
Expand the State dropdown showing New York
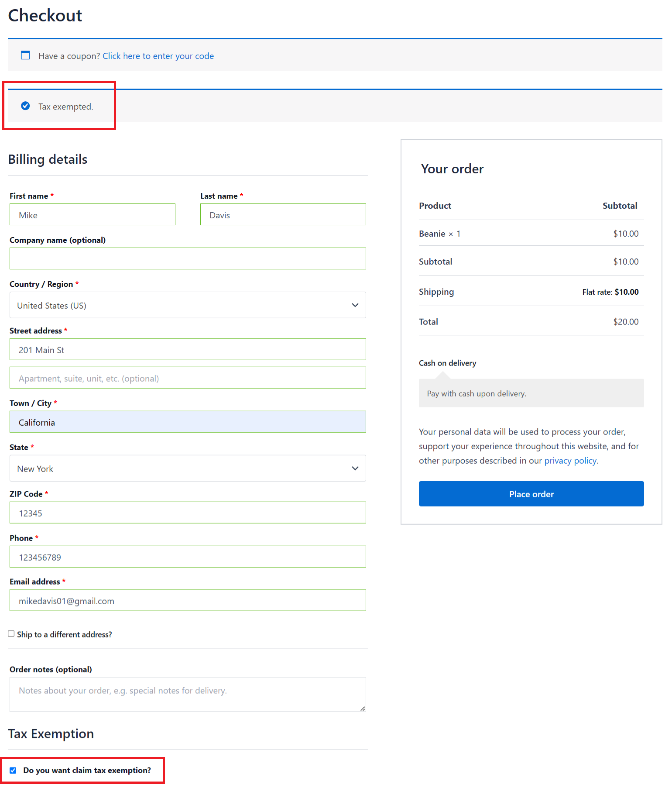(x=188, y=468)
